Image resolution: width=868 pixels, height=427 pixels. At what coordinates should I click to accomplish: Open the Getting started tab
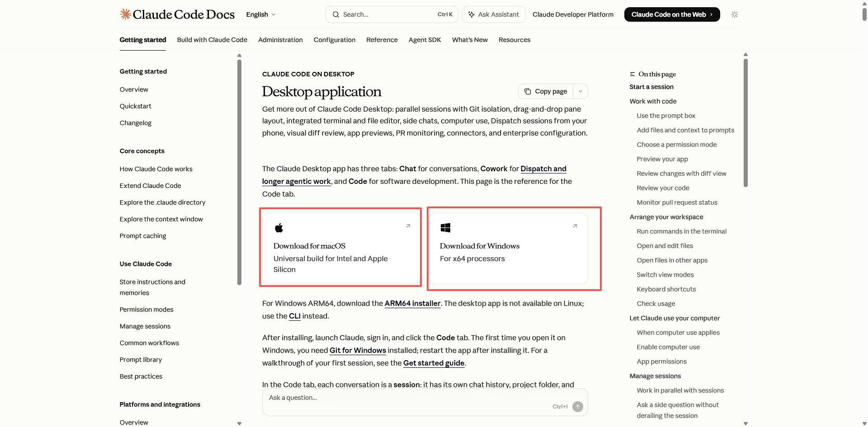point(143,40)
